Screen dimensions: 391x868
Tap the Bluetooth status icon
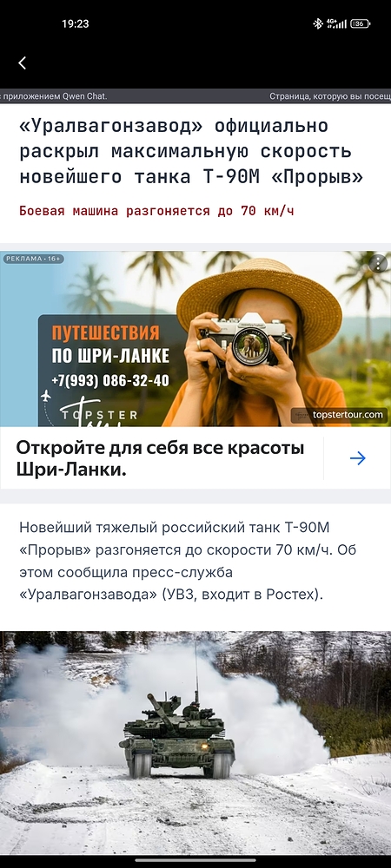click(318, 23)
